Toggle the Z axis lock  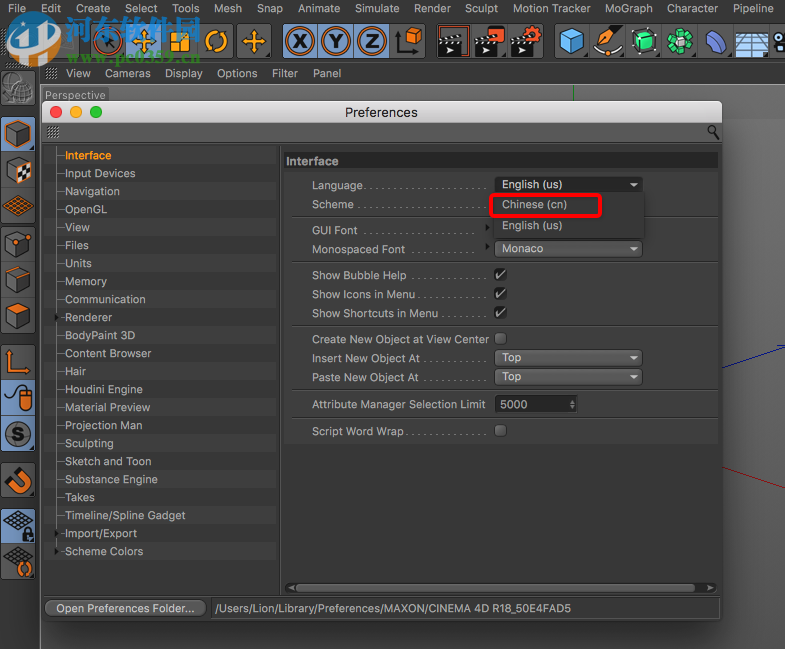point(371,41)
